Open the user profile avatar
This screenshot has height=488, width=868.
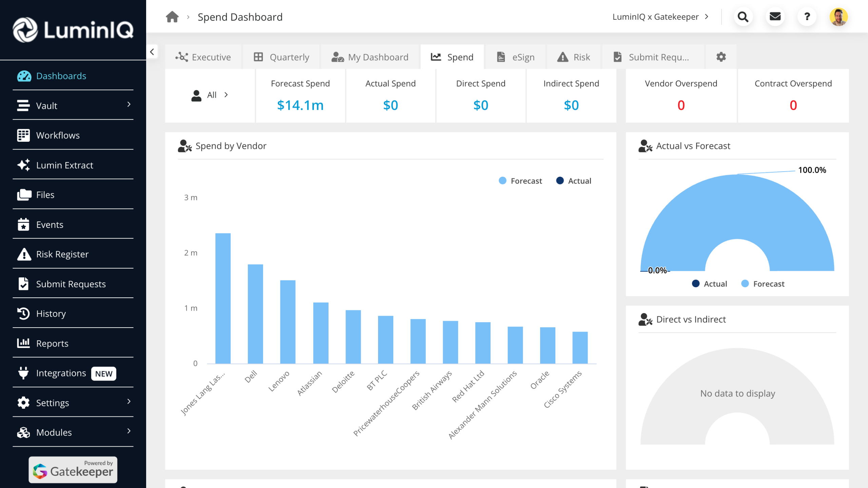click(x=839, y=17)
